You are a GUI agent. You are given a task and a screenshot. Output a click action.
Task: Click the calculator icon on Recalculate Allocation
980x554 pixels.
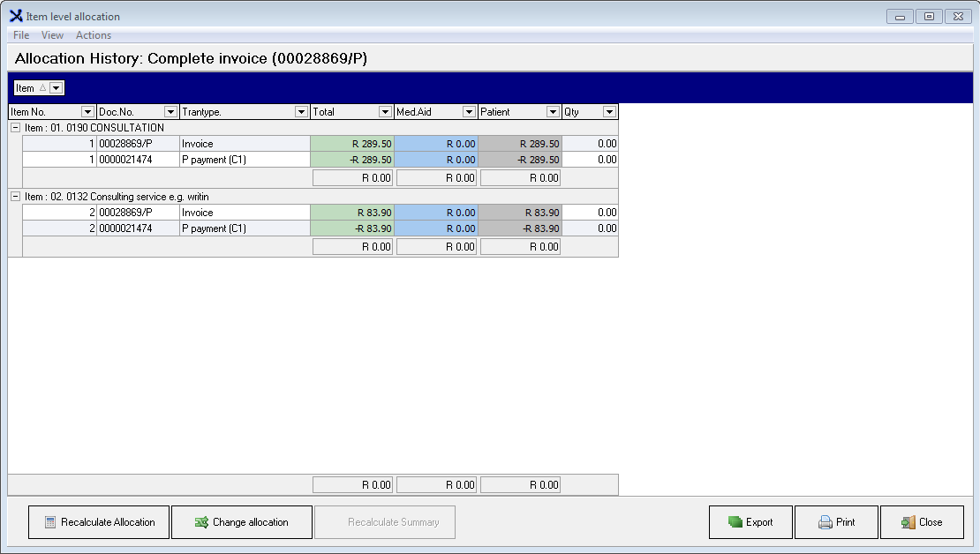point(50,522)
